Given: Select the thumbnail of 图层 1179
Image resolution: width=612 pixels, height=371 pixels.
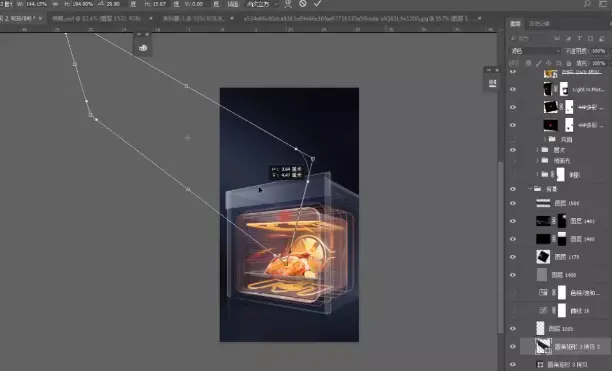Looking at the screenshot, I should tap(543, 257).
